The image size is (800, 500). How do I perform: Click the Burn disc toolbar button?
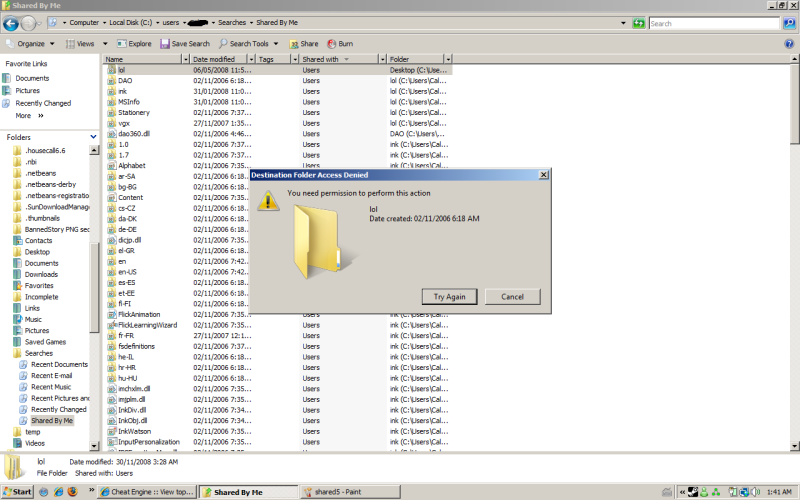tap(339, 44)
